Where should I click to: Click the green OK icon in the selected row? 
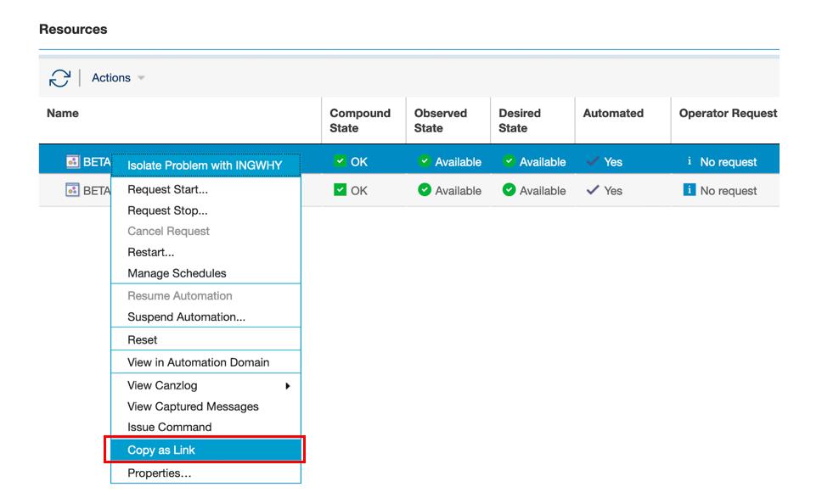pos(341,160)
